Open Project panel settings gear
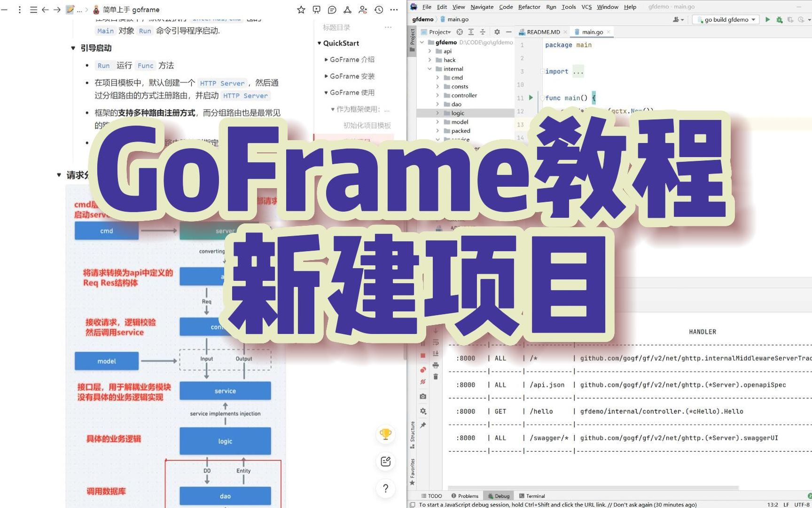812x508 pixels. point(497,32)
